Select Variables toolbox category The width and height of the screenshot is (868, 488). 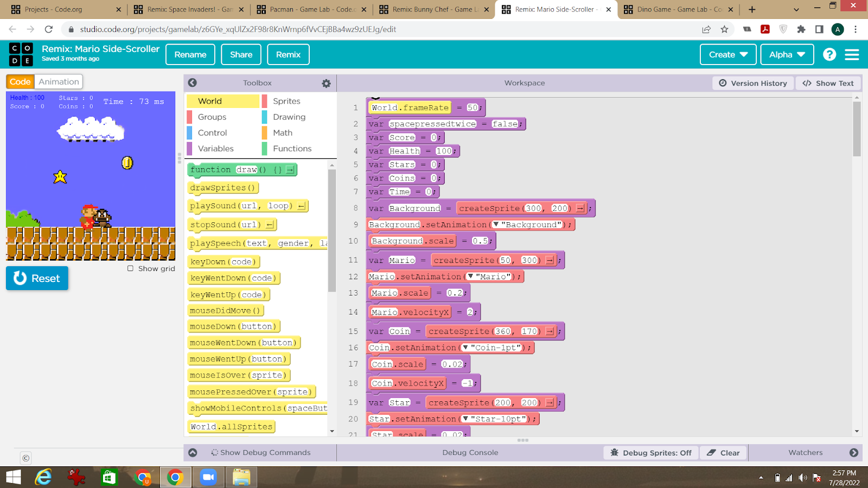222,148
